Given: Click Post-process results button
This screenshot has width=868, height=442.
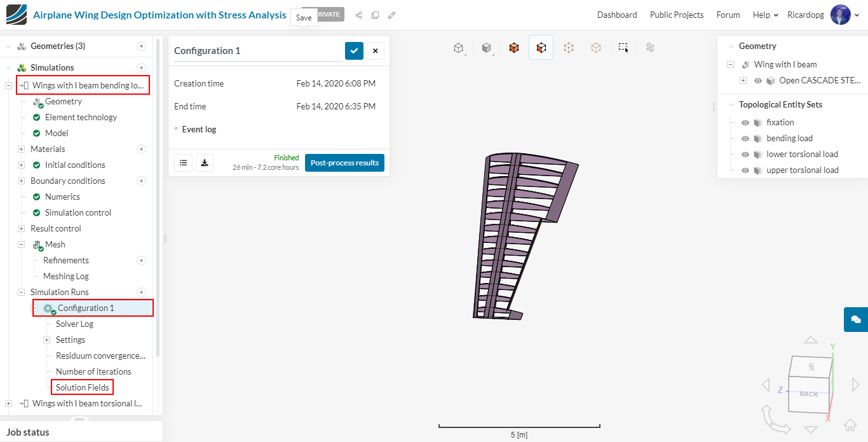Looking at the screenshot, I should pos(344,163).
